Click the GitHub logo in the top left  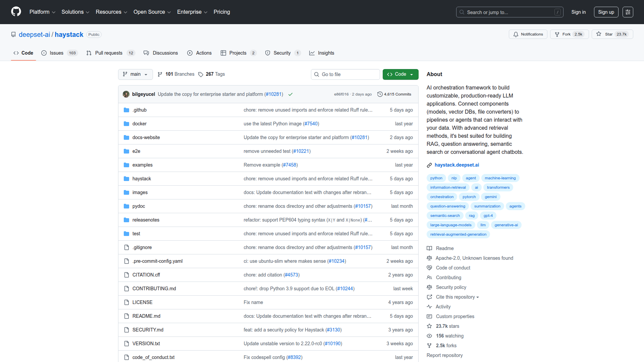15,12
